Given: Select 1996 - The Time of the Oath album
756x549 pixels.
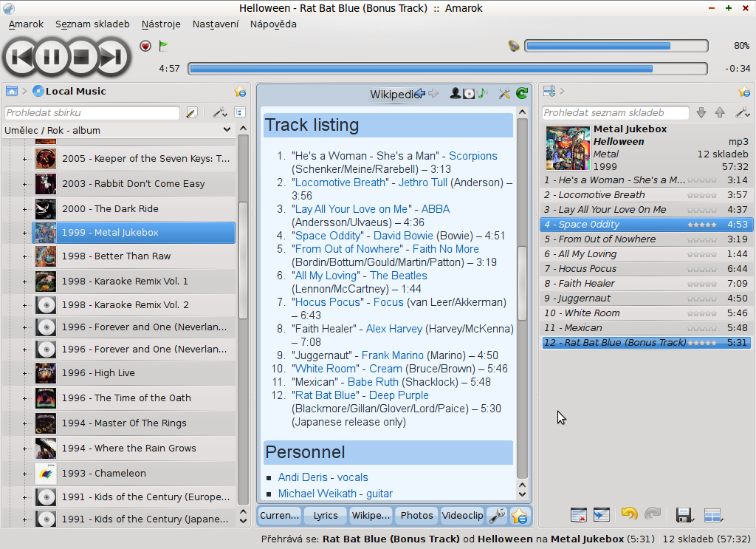Looking at the screenshot, I should point(134,398).
